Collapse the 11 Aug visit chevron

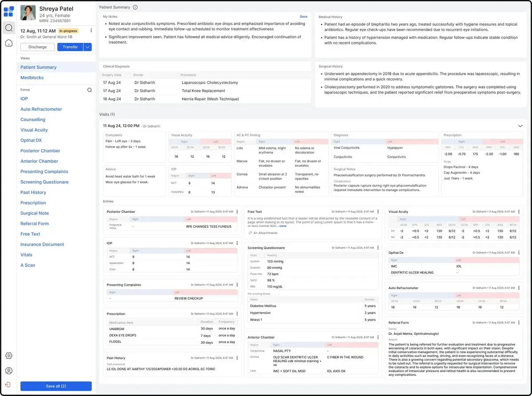click(x=520, y=126)
